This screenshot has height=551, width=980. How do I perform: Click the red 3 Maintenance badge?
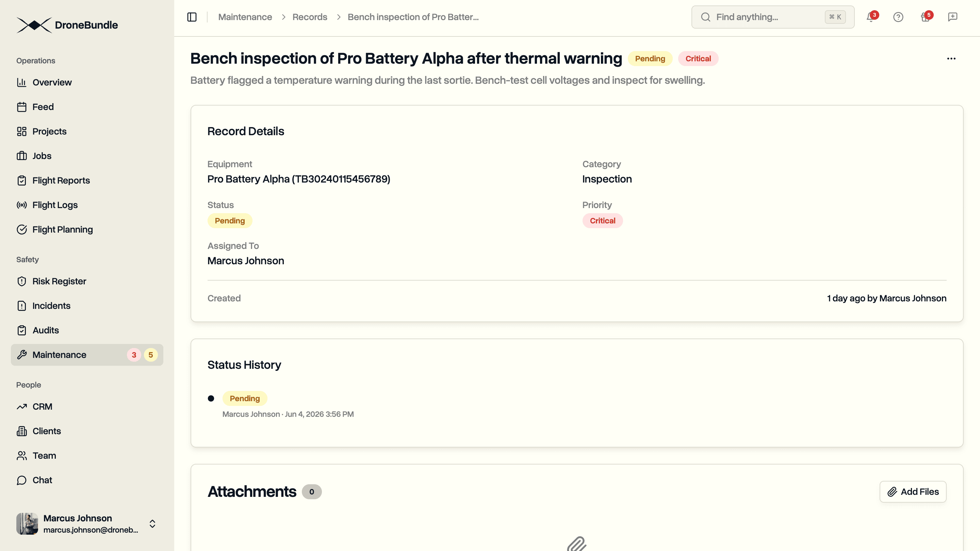(x=134, y=355)
